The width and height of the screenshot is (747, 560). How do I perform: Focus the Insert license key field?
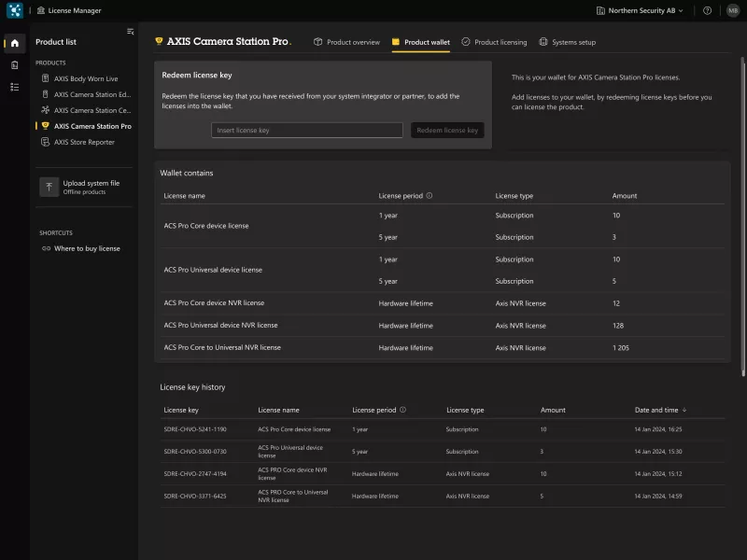pos(307,131)
